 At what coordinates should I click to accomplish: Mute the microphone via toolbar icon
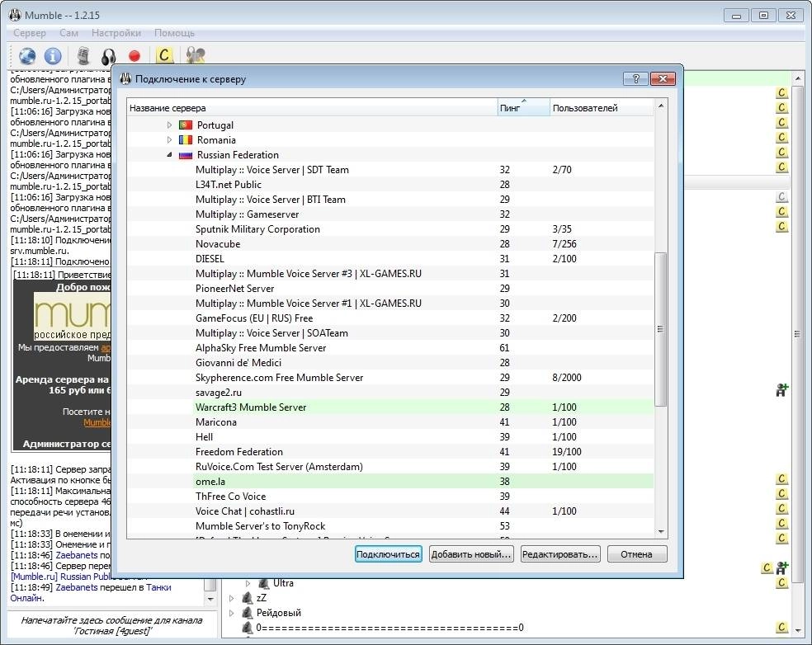83,55
